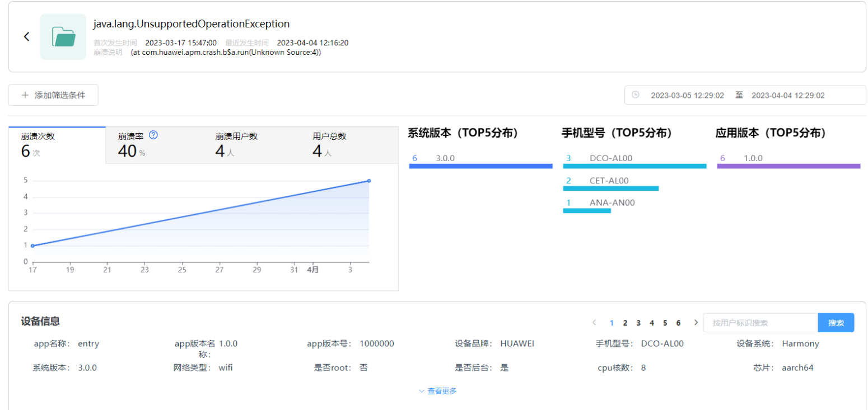Click the java.lang.UnsupportedOperationException title

click(192, 24)
